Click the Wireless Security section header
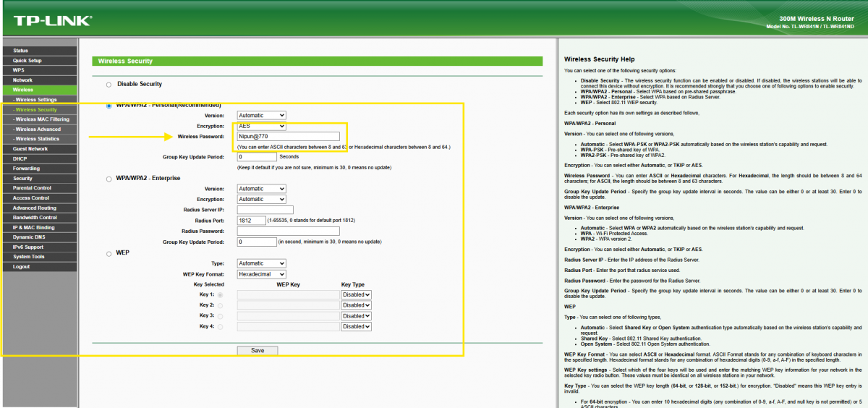This screenshot has height=408, width=868. click(317, 61)
